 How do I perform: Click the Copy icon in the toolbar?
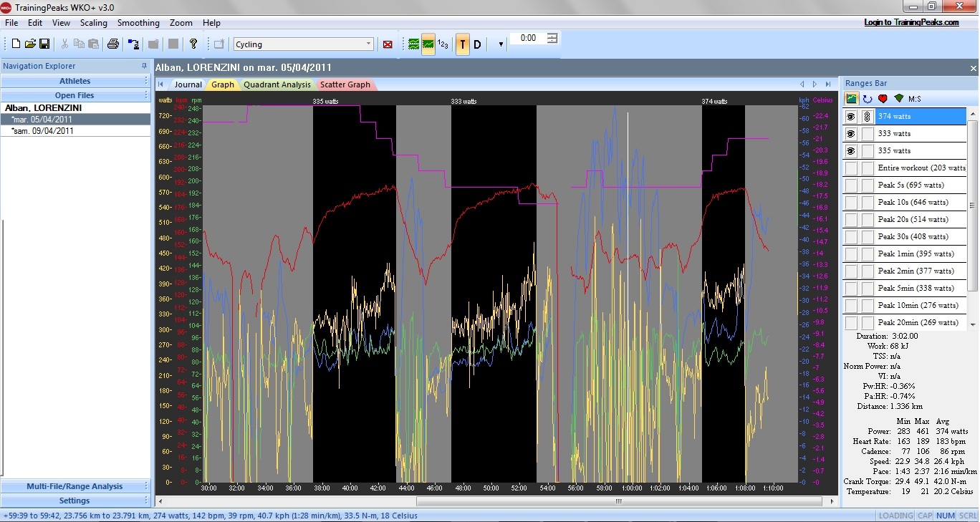tap(79, 44)
